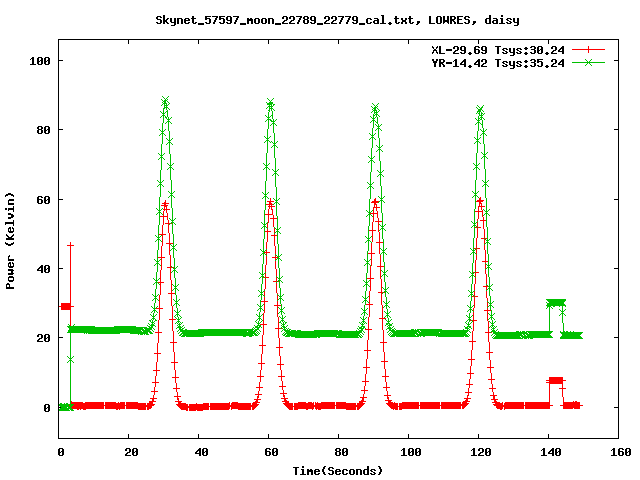Click the x-axis tick label 40
Screen dimensions: 640x480
pyautogui.click(x=201, y=452)
